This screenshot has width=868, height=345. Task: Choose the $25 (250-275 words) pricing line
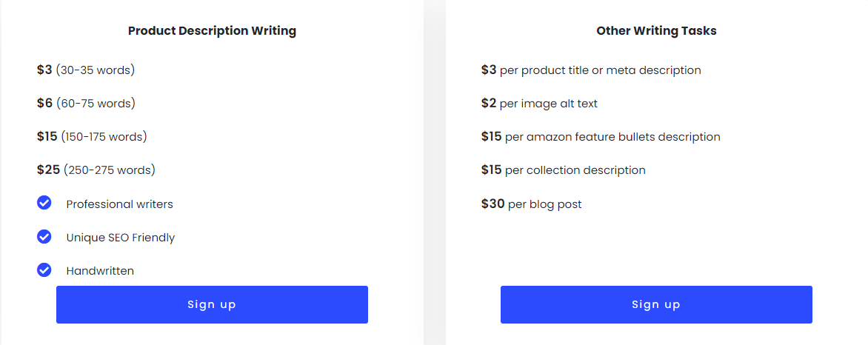pos(96,170)
